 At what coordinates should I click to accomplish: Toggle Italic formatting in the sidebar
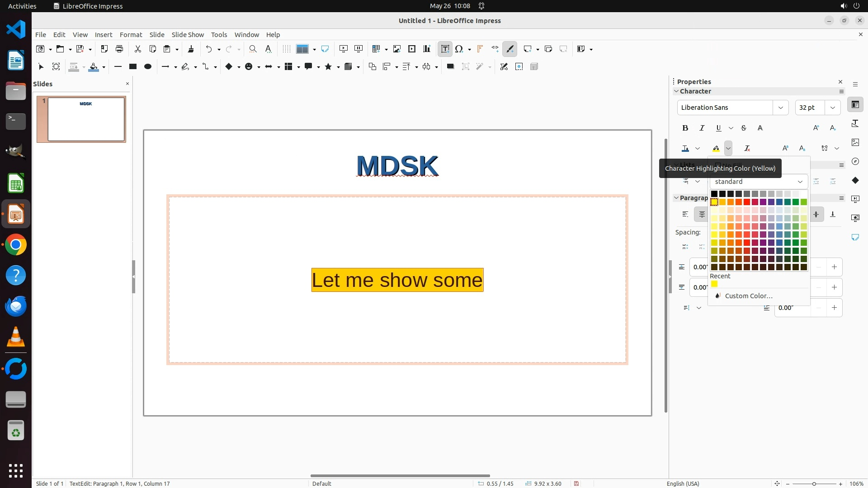point(702,128)
